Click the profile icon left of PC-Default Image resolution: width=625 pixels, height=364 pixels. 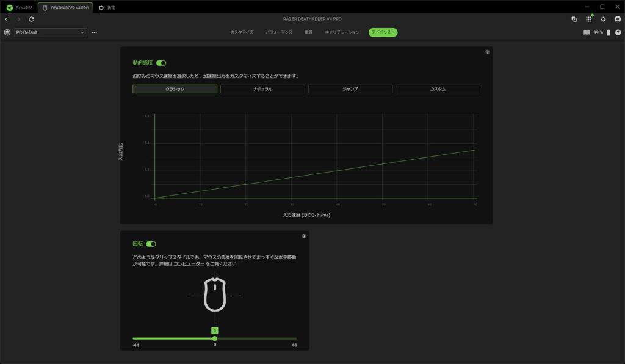coord(7,32)
